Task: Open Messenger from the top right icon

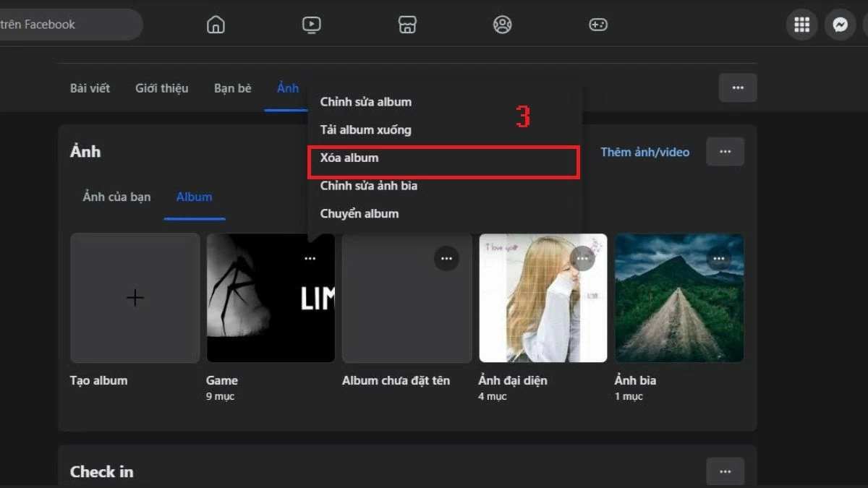Action: tap(839, 24)
